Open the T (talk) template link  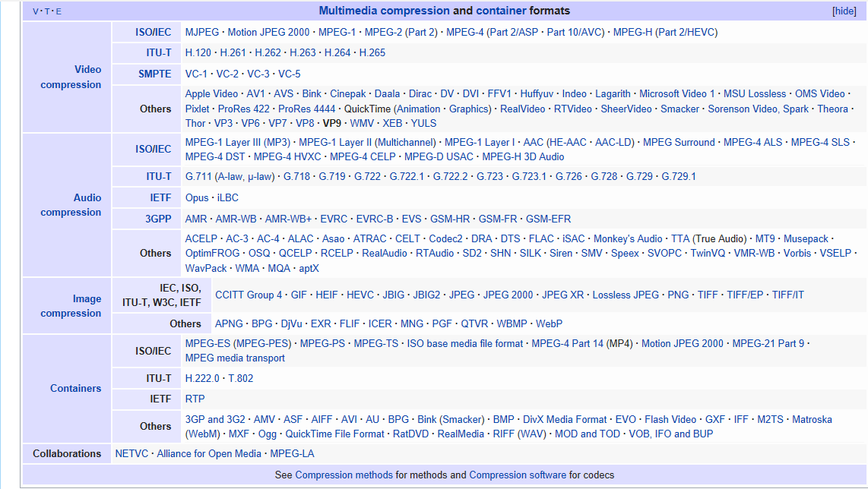point(47,11)
